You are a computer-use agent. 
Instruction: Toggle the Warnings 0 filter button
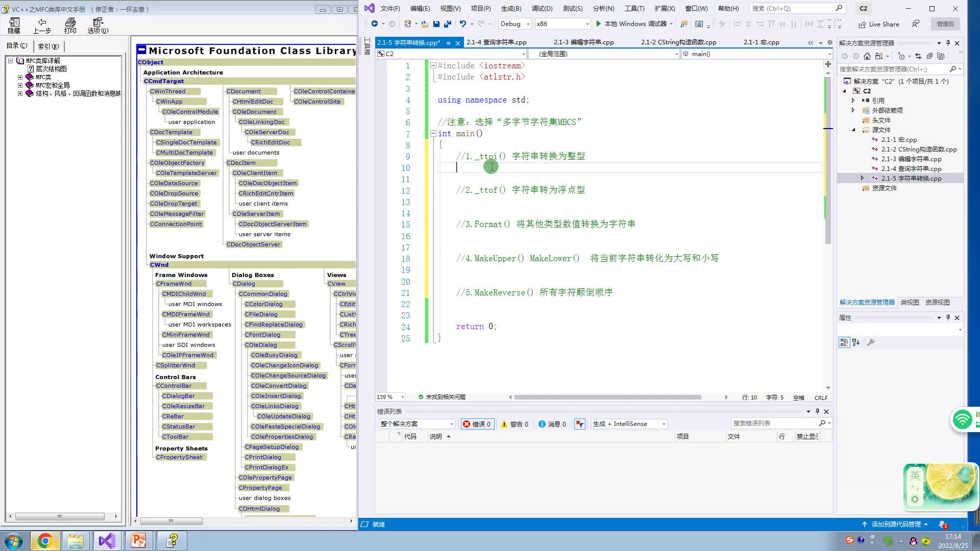[x=515, y=424]
